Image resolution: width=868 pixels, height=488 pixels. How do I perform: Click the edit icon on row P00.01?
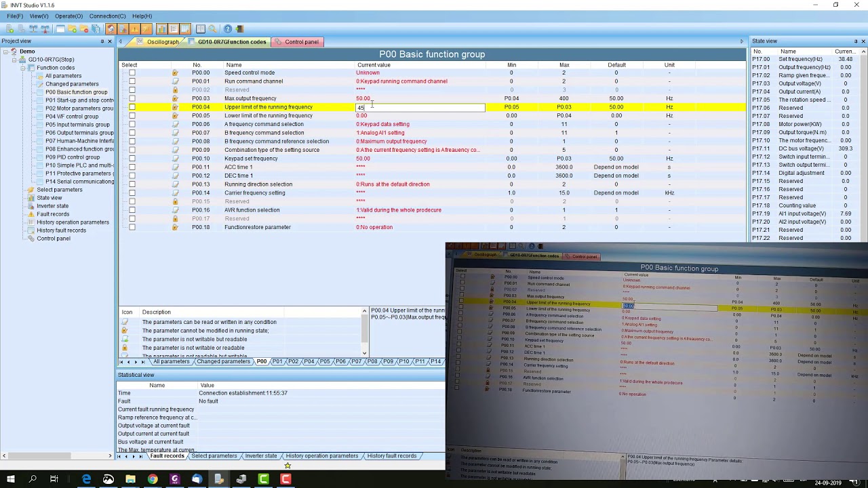coord(175,81)
